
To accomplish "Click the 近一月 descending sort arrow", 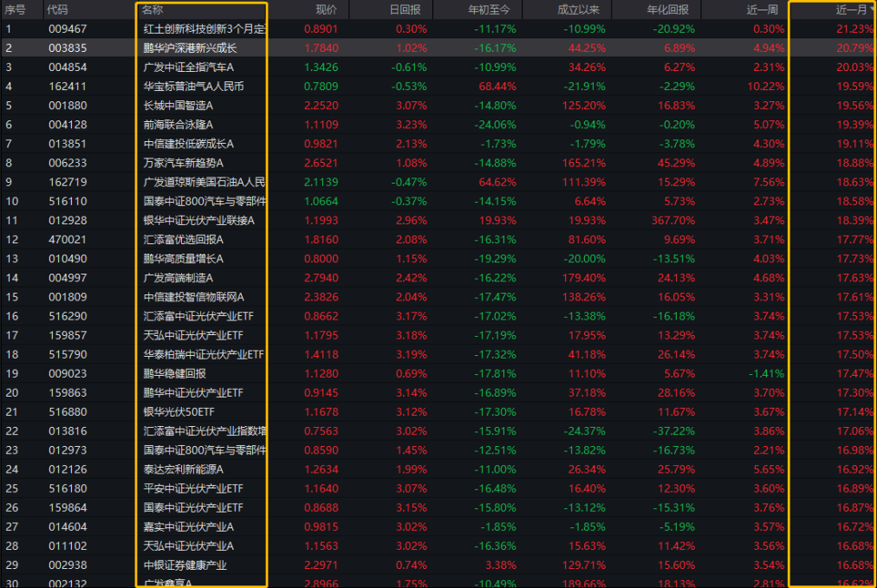I will (x=872, y=10).
